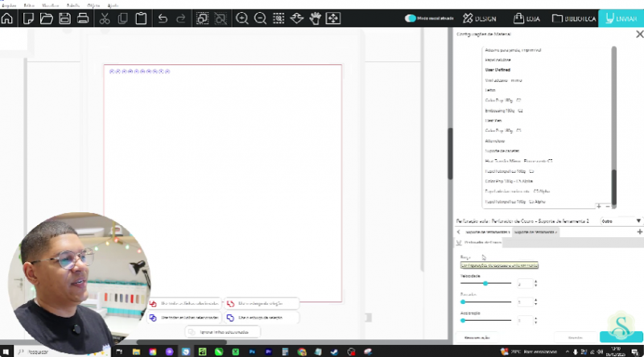Open the Outro action dropdown
644x357 pixels.
621,221
